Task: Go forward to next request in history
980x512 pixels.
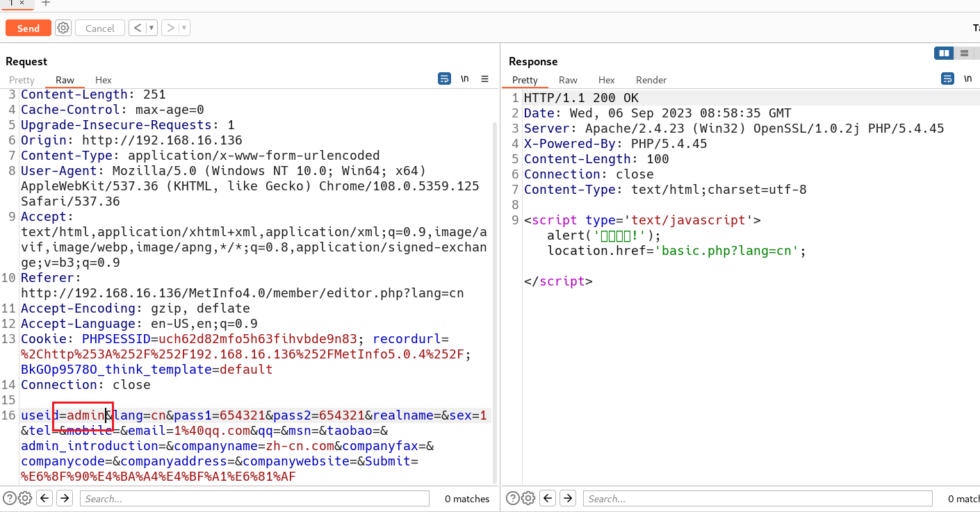Action: pos(170,28)
